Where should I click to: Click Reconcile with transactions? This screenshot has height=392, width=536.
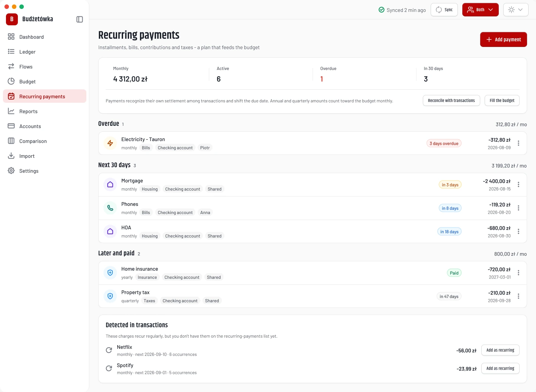pos(452,101)
